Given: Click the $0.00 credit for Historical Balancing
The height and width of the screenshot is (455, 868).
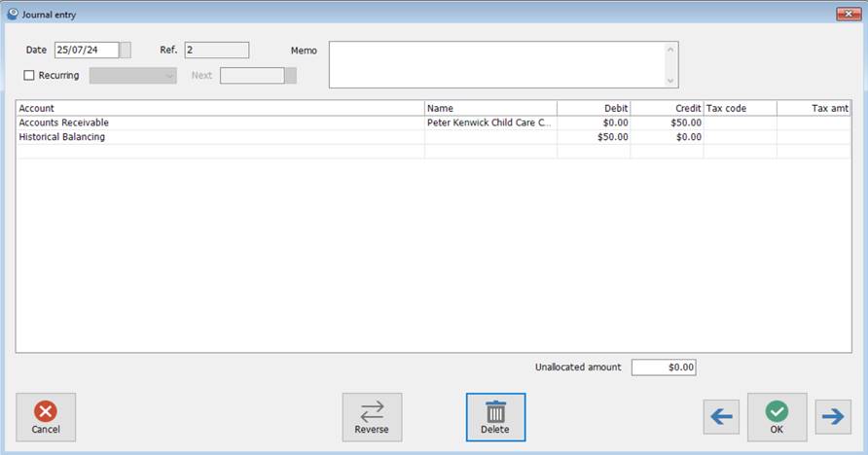Looking at the screenshot, I should (x=667, y=137).
